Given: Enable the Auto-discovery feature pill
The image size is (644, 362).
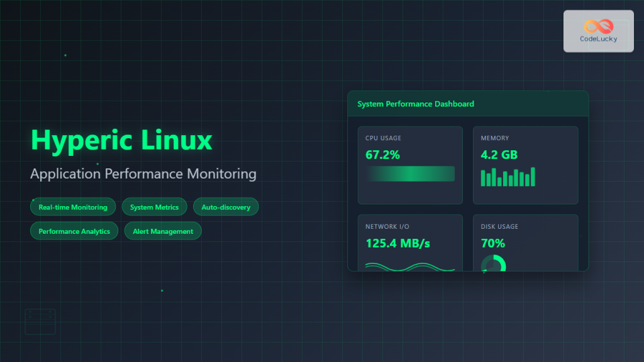Looking at the screenshot, I should click(226, 206).
